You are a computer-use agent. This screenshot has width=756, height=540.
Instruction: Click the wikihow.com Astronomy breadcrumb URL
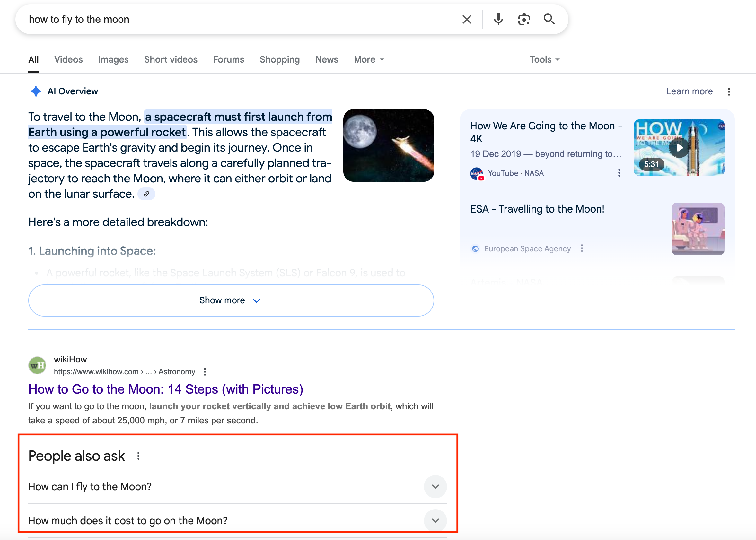124,371
